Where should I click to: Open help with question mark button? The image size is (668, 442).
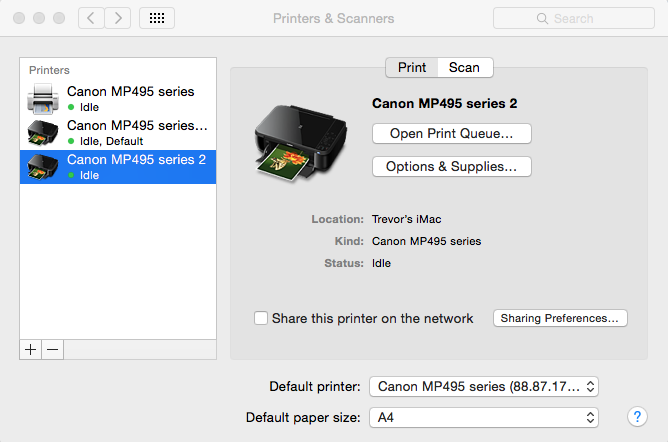(x=636, y=416)
